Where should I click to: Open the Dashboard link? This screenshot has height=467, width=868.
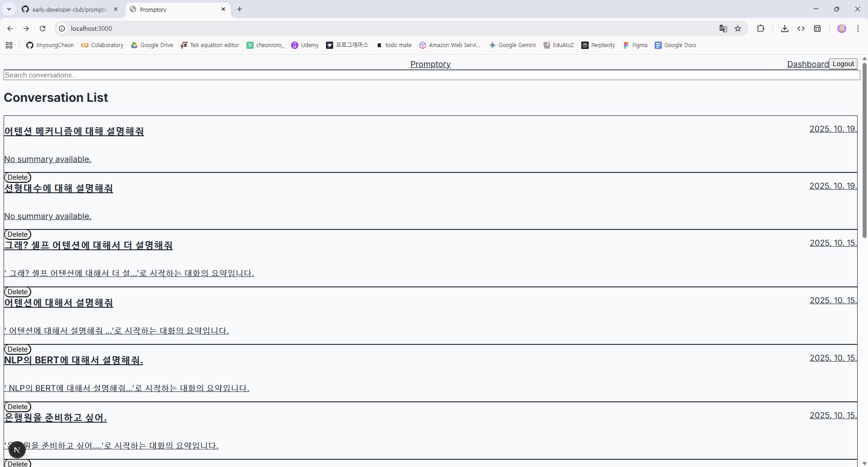[x=808, y=64]
